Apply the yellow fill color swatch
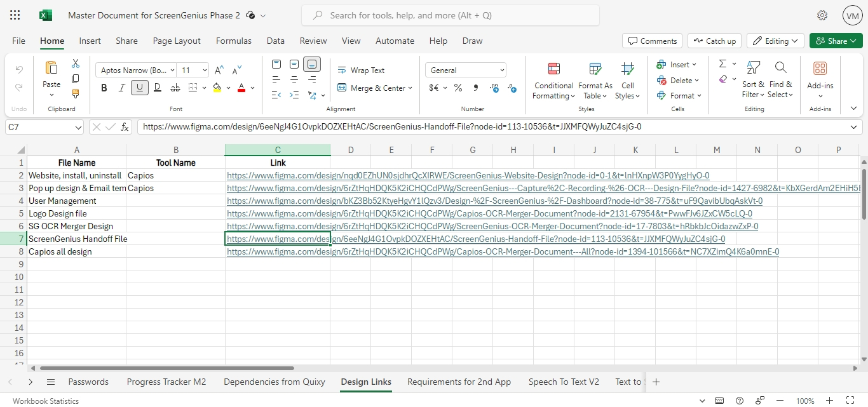Screen dimensions: 868x407 click(217, 88)
